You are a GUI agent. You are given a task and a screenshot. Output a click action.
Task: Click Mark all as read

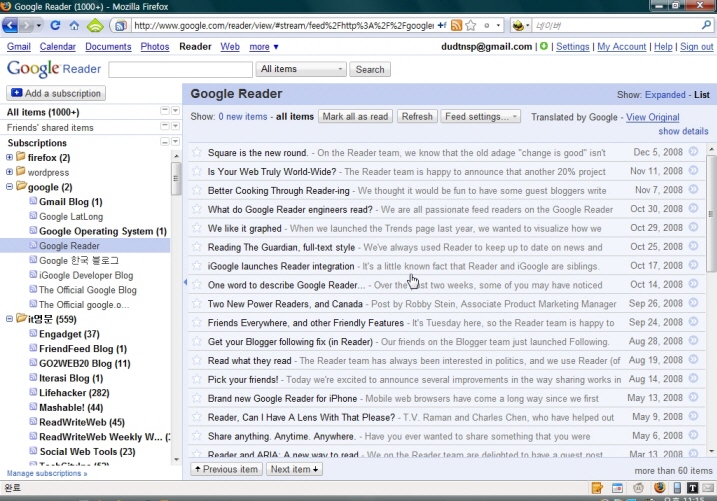[355, 117]
